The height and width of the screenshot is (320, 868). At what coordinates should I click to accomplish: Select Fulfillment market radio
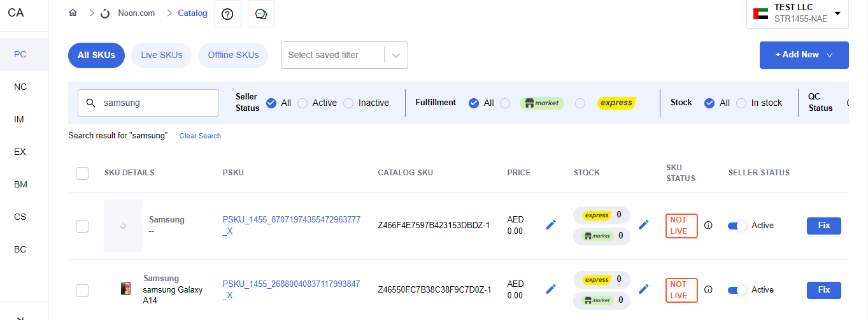[x=505, y=103]
